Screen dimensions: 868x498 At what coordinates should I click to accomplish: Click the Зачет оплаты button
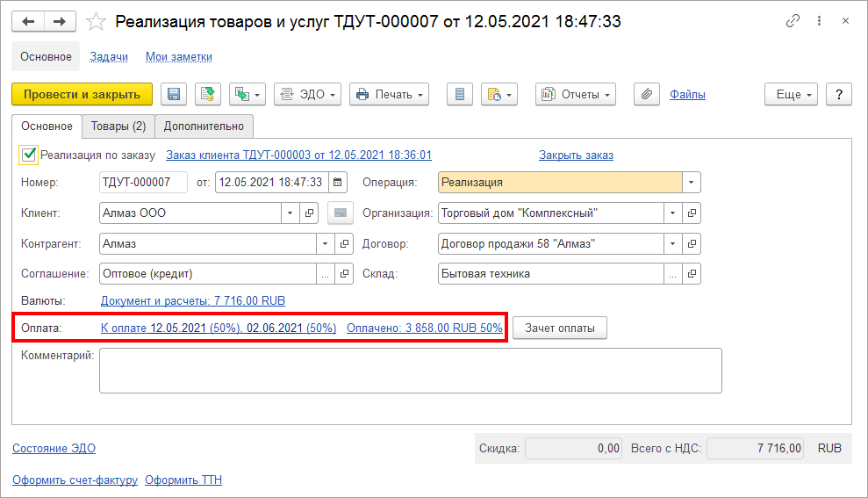pyautogui.click(x=559, y=328)
